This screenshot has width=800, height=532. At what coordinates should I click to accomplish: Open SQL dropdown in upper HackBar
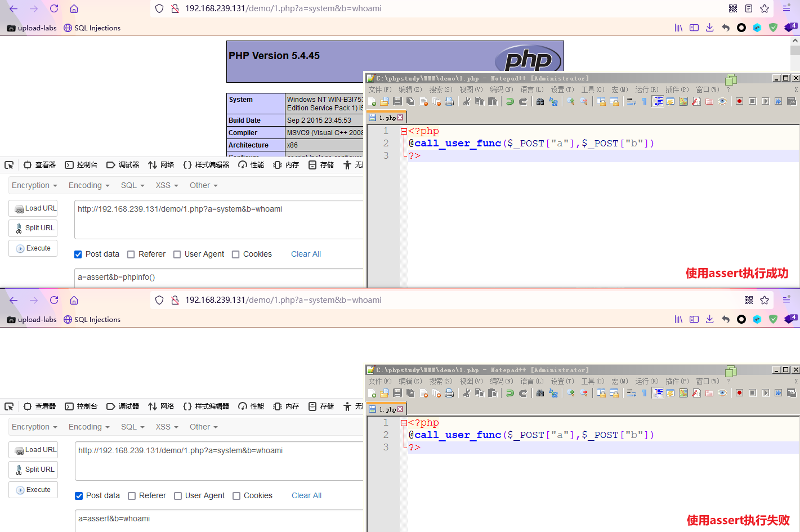pyautogui.click(x=133, y=185)
